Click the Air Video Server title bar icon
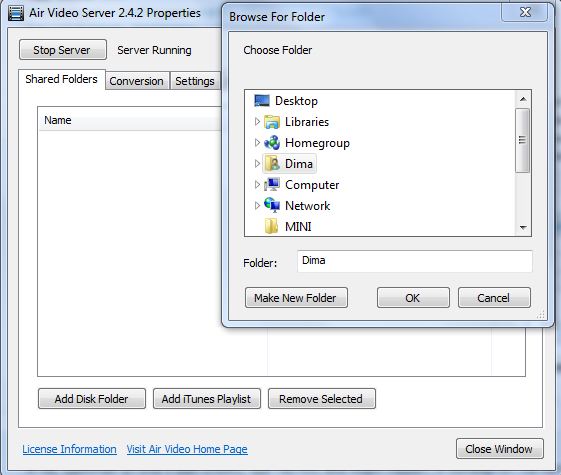Image resolution: width=561 pixels, height=475 pixels. click(16, 13)
